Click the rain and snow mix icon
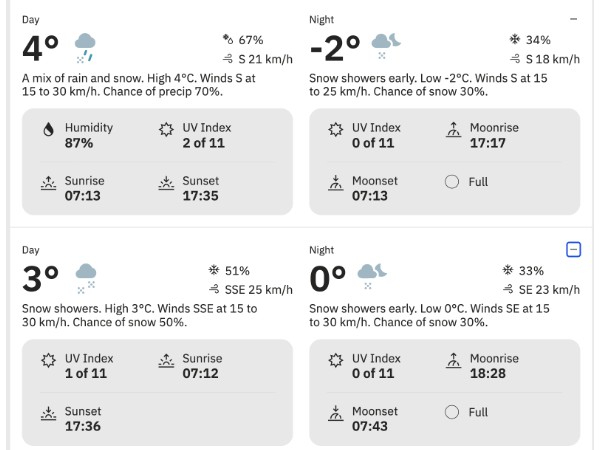600x450 pixels. (x=85, y=48)
